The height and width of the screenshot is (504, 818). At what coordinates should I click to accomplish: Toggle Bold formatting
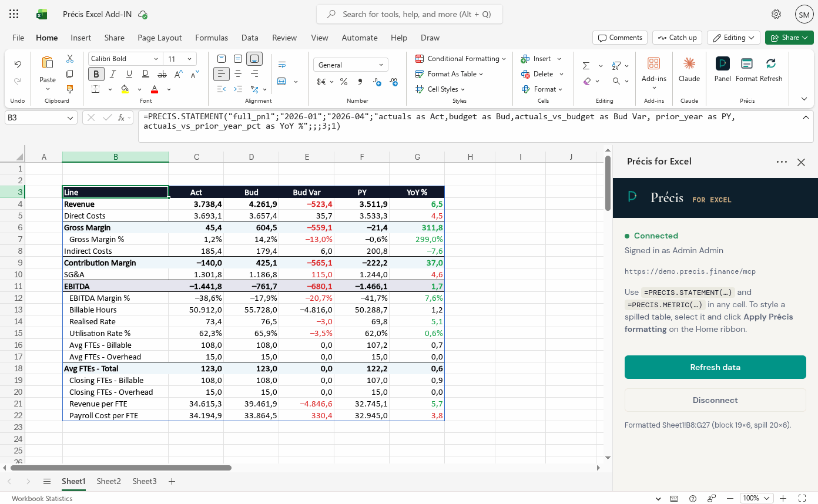coord(96,74)
